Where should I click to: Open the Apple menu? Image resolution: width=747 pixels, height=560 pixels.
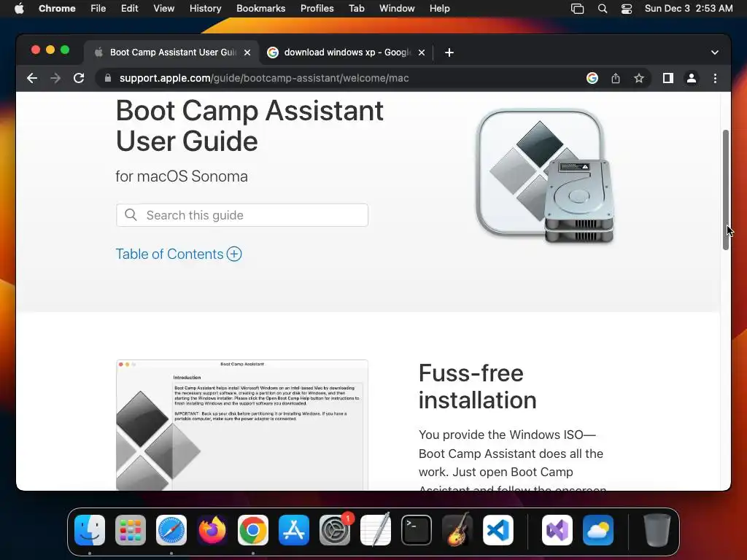tap(19, 9)
